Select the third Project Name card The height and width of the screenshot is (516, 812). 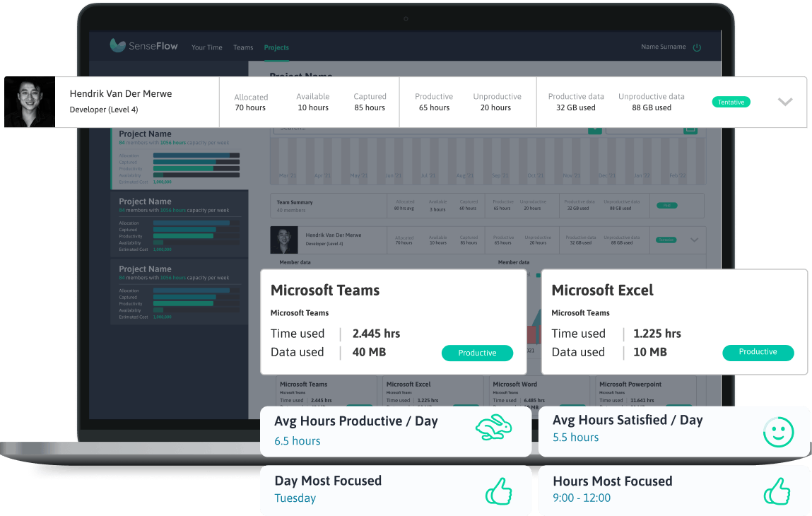(180, 292)
